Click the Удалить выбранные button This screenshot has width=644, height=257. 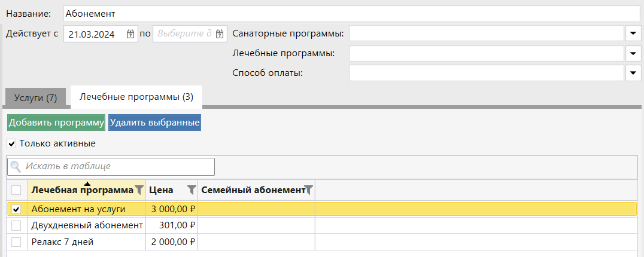154,123
